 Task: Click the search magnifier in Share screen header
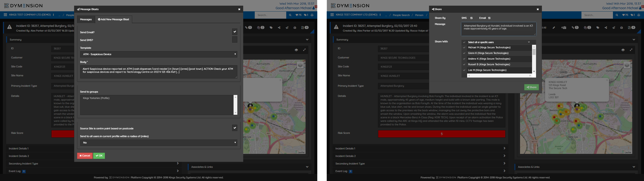617,15
